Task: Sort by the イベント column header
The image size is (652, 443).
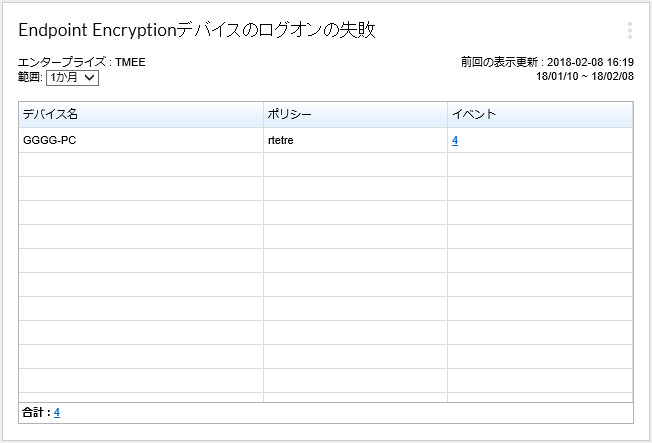Action: point(474,114)
